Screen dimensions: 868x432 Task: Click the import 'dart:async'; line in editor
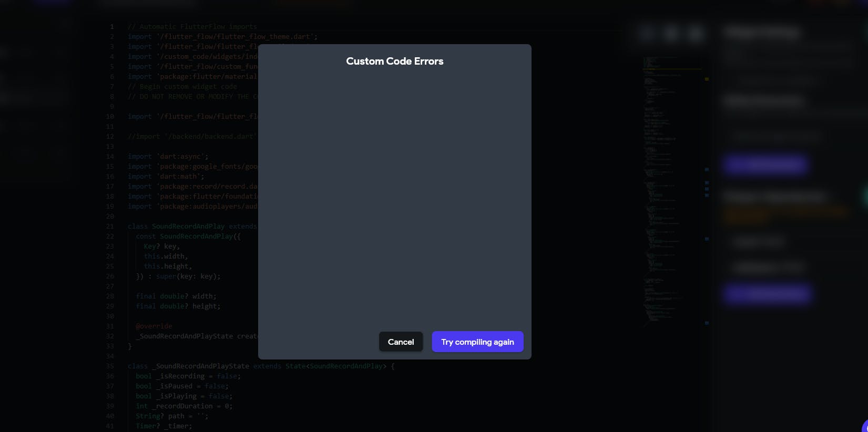[x=168, y=156]
